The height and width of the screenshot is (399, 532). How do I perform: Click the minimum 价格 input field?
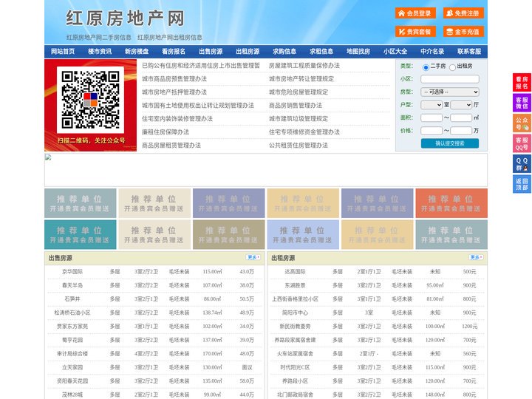click(x=432, y=131)
